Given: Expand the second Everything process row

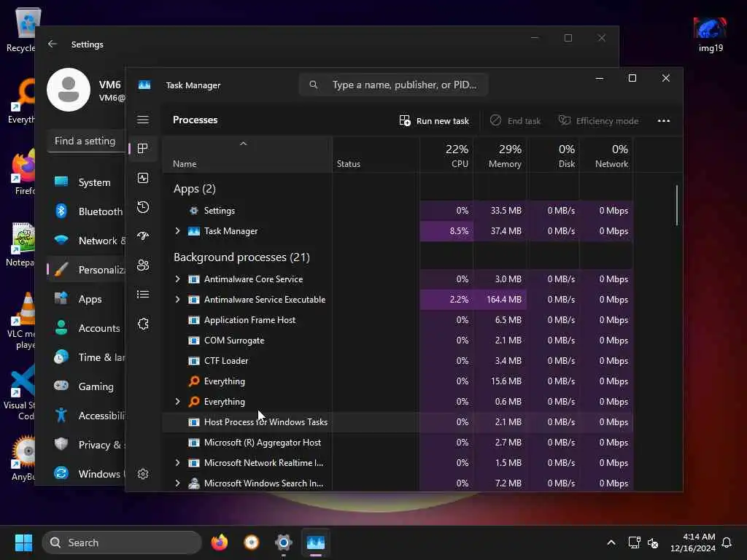Looking at the screenshot, I should coord(178,402).
